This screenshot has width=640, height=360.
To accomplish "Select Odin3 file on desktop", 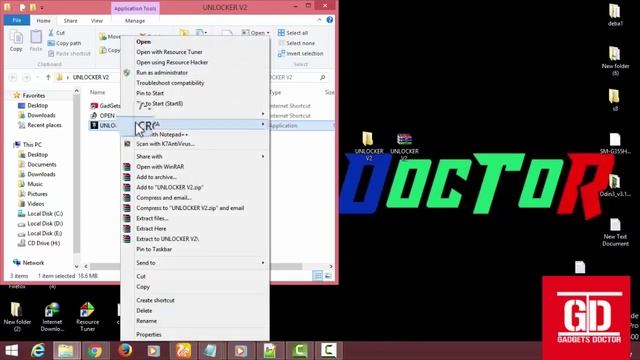I will coord(615,186).
